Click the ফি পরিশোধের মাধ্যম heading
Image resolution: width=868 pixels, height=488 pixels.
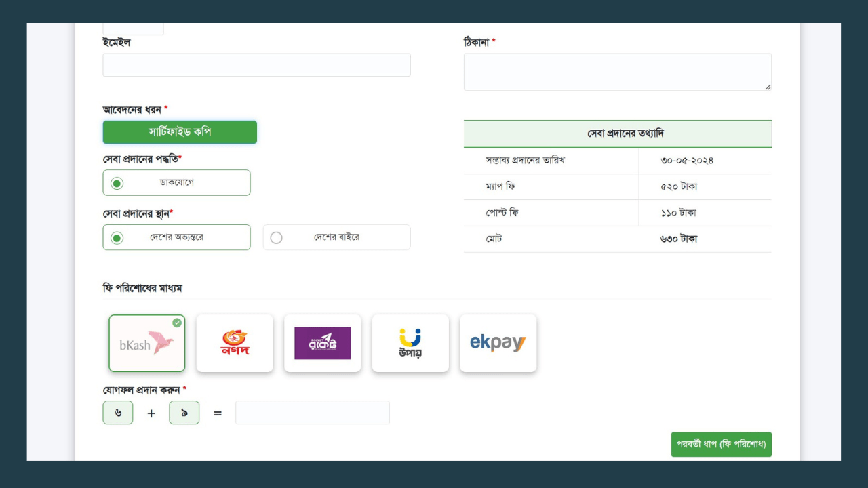coord(142,288)
